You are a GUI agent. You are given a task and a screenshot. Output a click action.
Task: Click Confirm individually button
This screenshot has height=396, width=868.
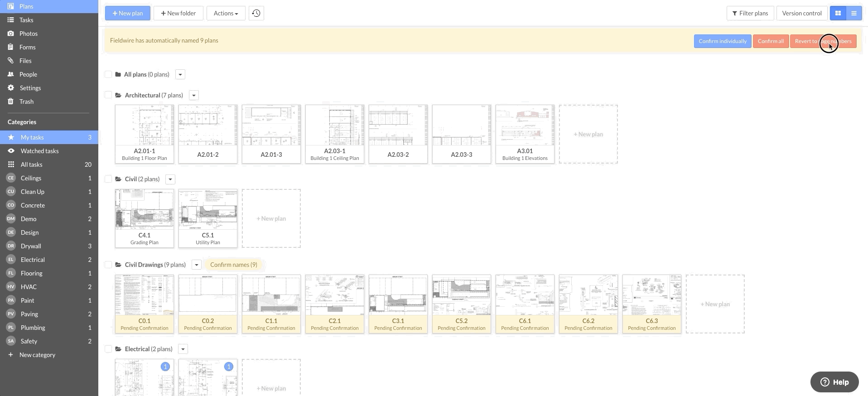(722, 41)
